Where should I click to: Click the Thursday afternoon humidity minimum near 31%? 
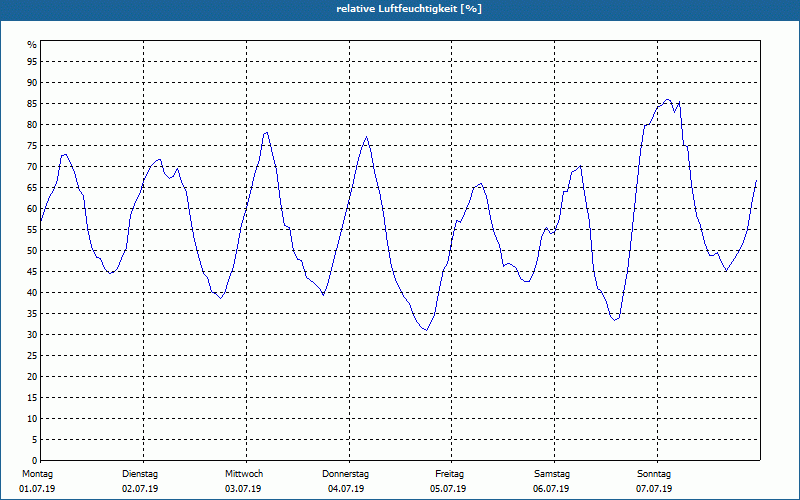click(x=426, y=330)
